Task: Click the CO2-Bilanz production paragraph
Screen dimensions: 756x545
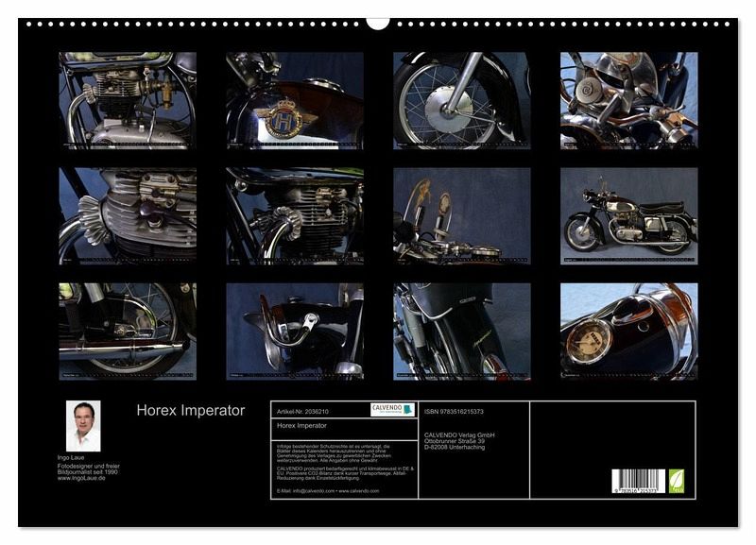Action: pos(345,473)
